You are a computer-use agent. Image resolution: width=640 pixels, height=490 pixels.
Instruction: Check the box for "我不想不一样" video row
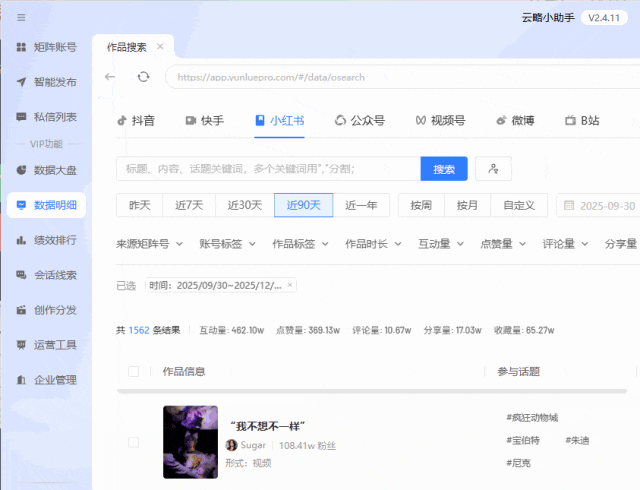pyautogui.click(x=134, y=442)
